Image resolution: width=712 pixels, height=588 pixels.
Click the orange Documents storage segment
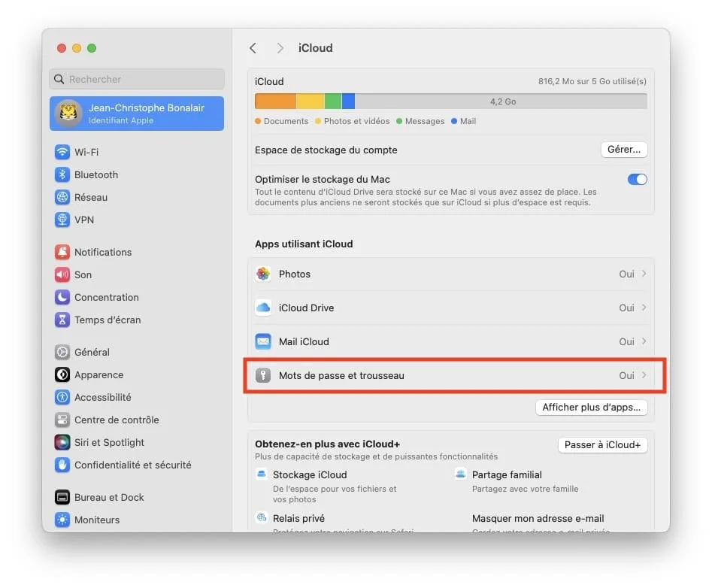pos(275,102)
